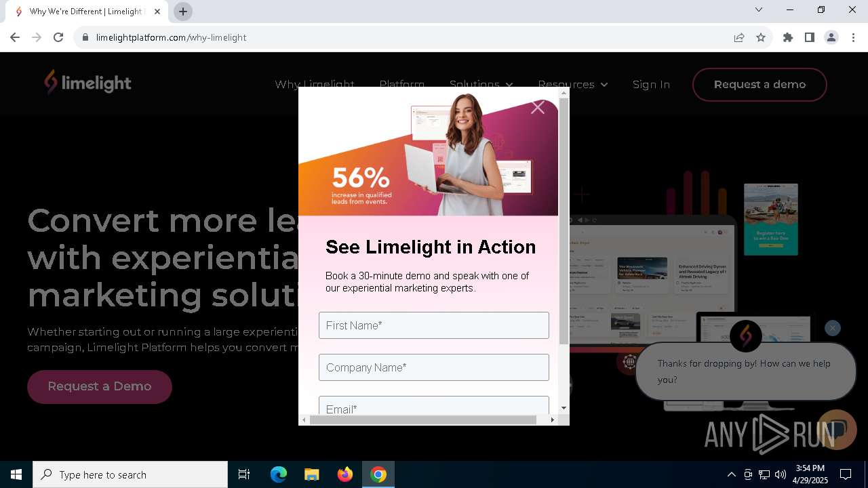Open the Limelight chat avatar icon
Image resolution: width=868 pixels, height=488 pixels.
point(746,335)
